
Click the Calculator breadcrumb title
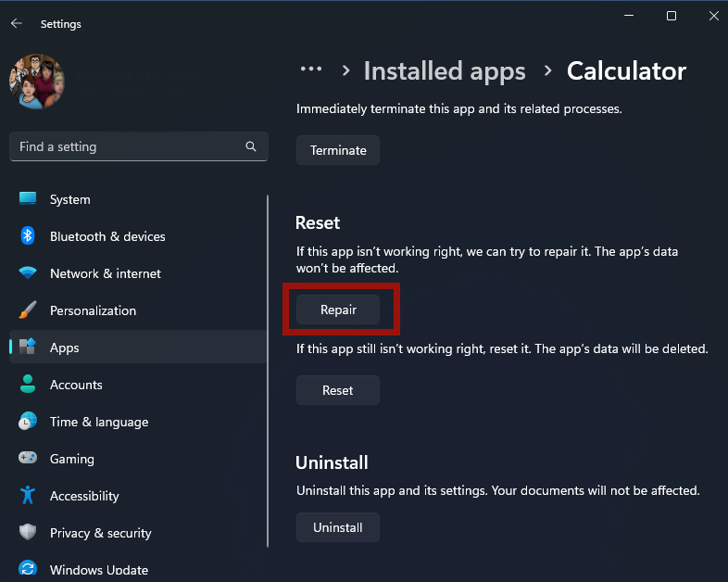click(x=626, y=71)
